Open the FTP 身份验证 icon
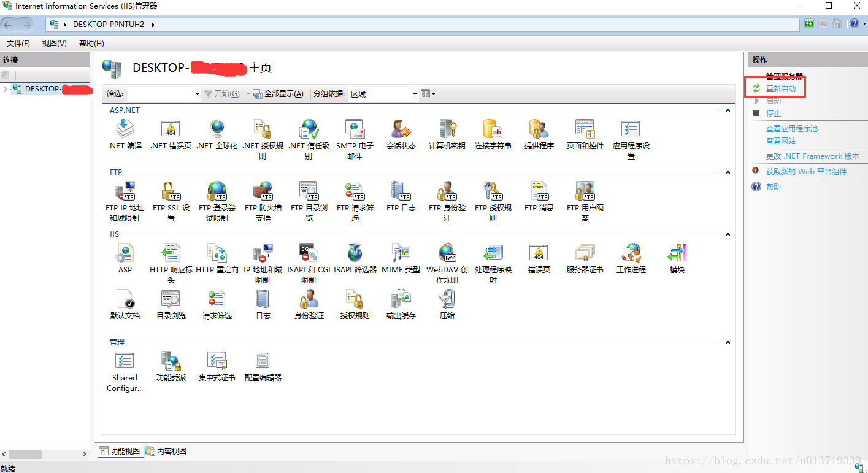This screenshot has height=473, width=868. [x=447, y=191]
